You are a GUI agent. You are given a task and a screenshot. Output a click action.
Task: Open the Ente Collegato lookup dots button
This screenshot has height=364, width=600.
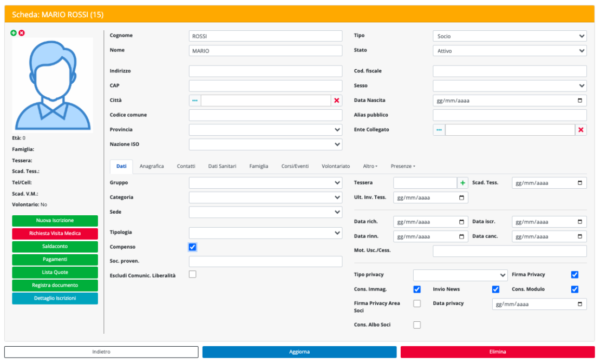[439, 130]
